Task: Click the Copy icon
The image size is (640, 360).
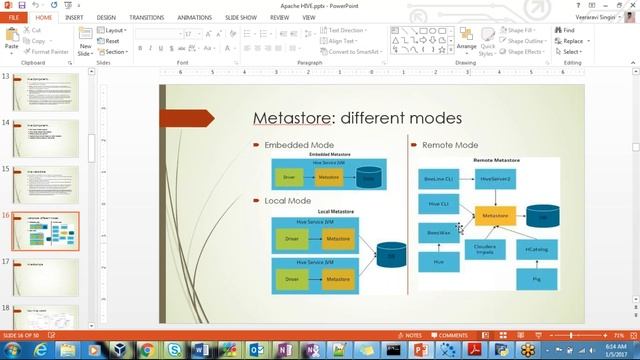Action: (27, 41)
